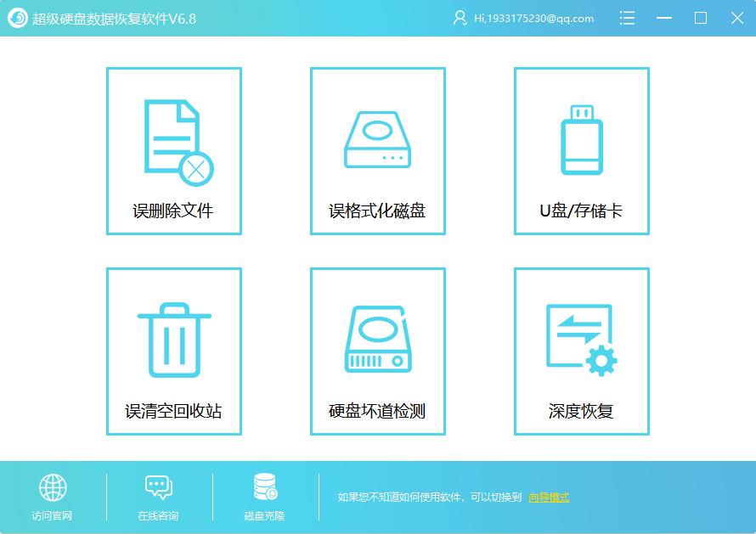Maximize the recovery software window
Viewport: 756px width, 534px height.
[x=701, y=19]
